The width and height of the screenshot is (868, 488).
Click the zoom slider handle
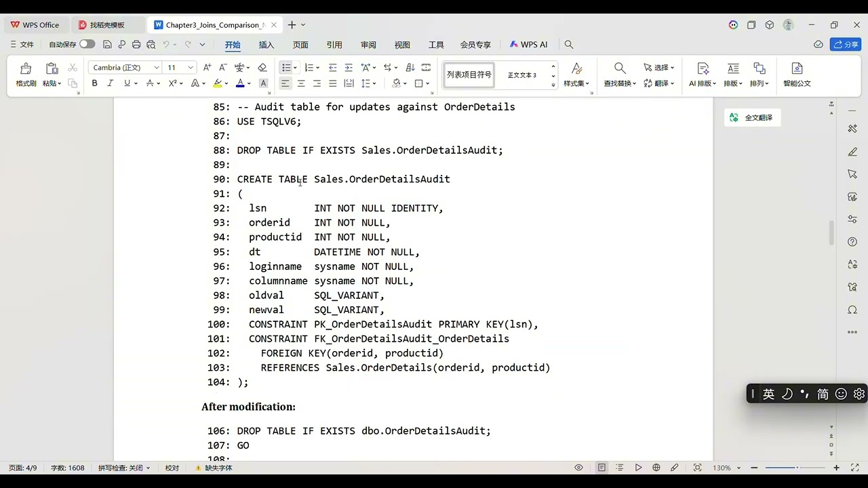coord(797,468)
